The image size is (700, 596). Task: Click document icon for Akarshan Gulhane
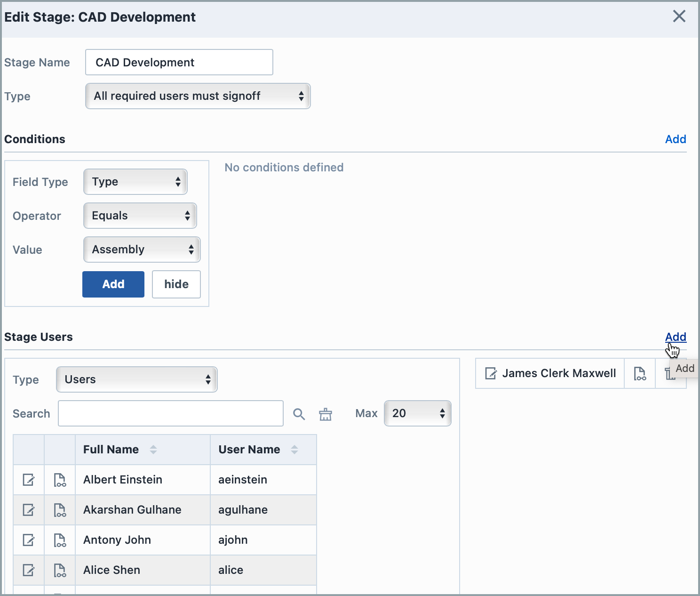pos(60,510)
